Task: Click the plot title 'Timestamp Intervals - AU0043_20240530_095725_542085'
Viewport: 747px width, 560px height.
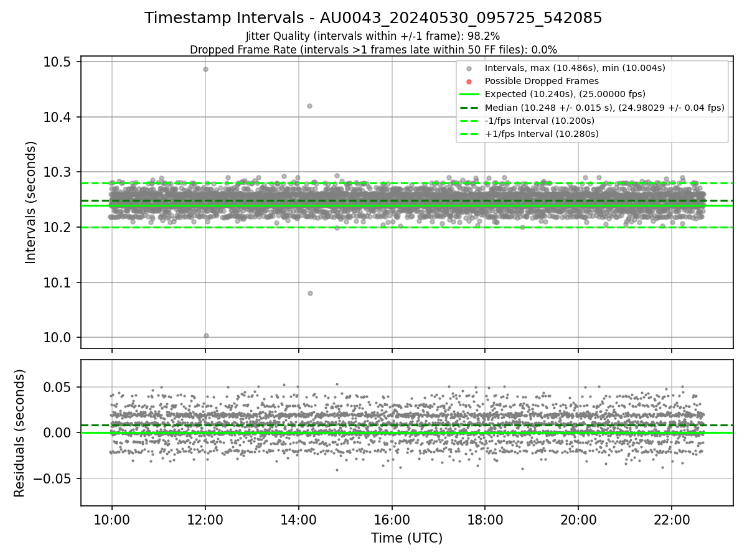Action: [373, 18]
